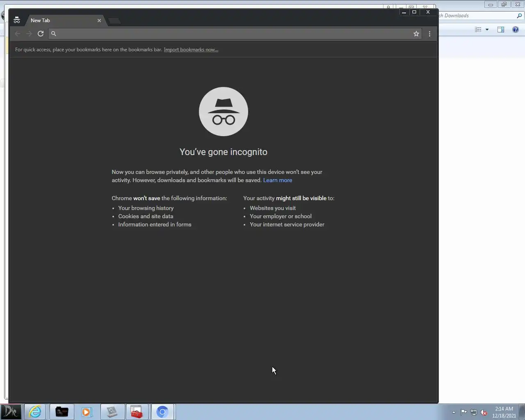Viewport: 525px width, 420px height.
Task: Focus the Chrome address bar
Action: (235, 34)
